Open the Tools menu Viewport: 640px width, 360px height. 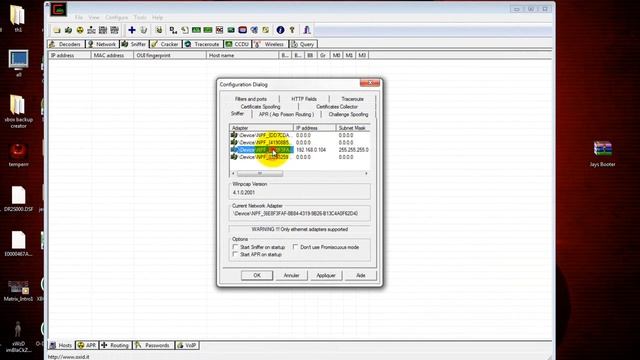pos(140,18)
